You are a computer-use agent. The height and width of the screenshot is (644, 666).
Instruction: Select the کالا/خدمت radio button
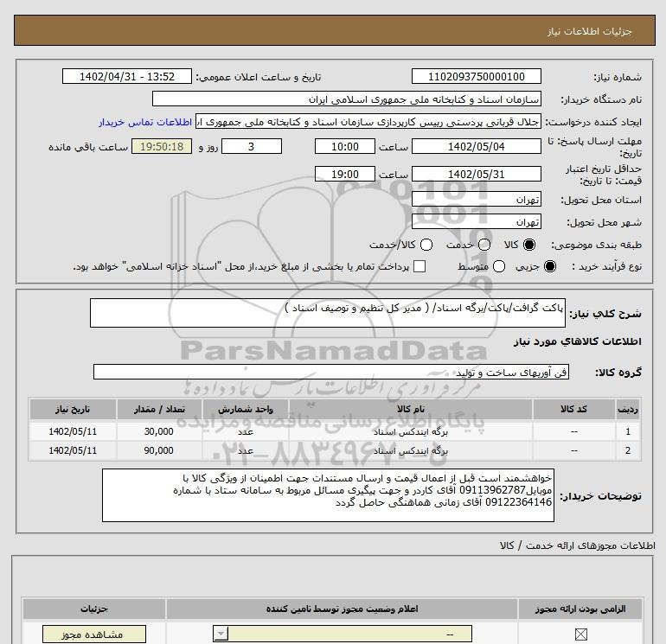426,245
